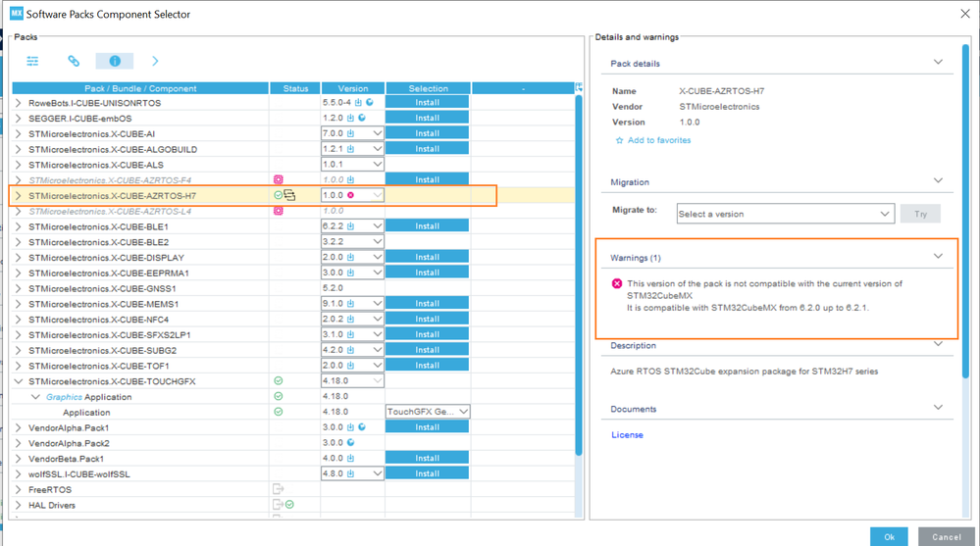Open the filters icon in Packs toolbar

[x=32, y=61]
